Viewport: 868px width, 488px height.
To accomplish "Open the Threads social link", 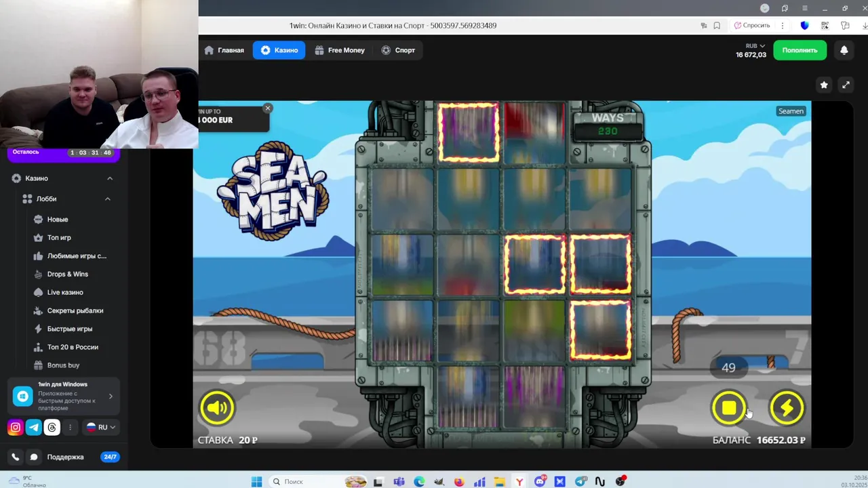I will point(52,427).
